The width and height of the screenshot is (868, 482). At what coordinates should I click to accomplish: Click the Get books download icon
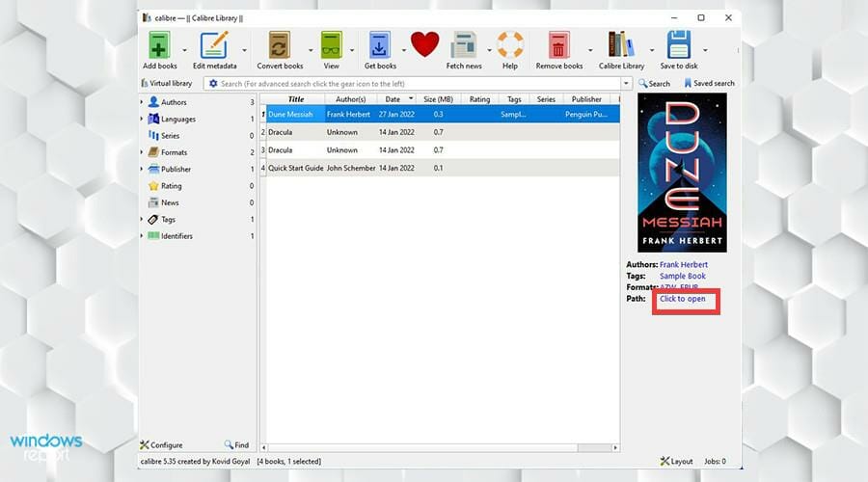[379, 44]
